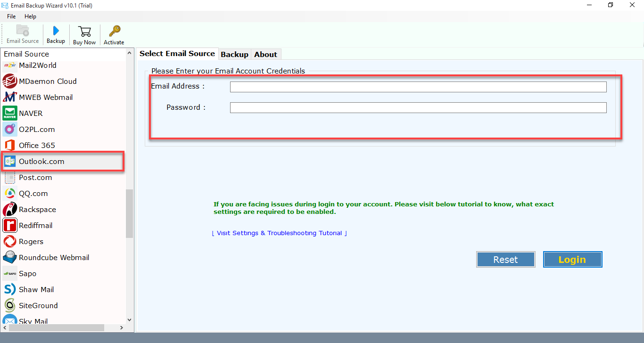Viewport: 644px width, 343px height.
Task: Select the MWEB Webmail text entry
Action: pyautogui.click(x=46, y=97)
